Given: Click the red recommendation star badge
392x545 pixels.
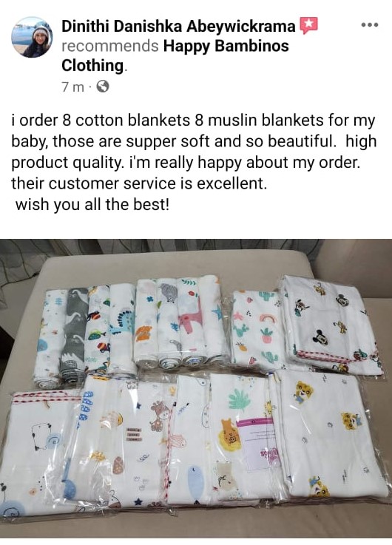Looking at the screenshot, I should 308,25.
